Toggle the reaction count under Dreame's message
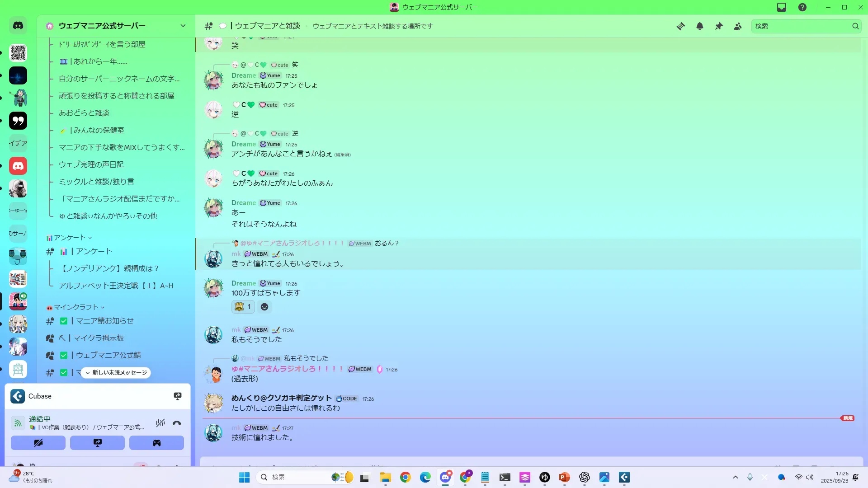 pyautogui.click(x=243, y=307)
